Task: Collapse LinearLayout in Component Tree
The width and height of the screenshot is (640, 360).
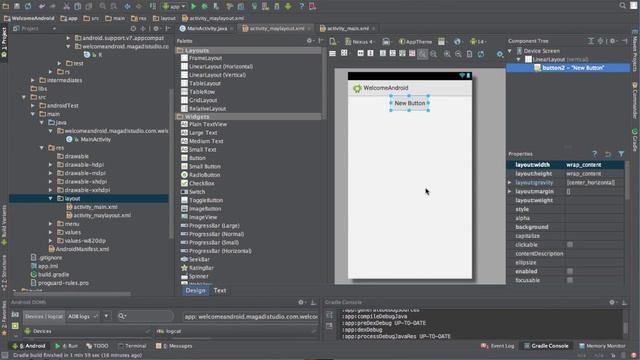Action: pyautogui.click(x=518, y=59)
